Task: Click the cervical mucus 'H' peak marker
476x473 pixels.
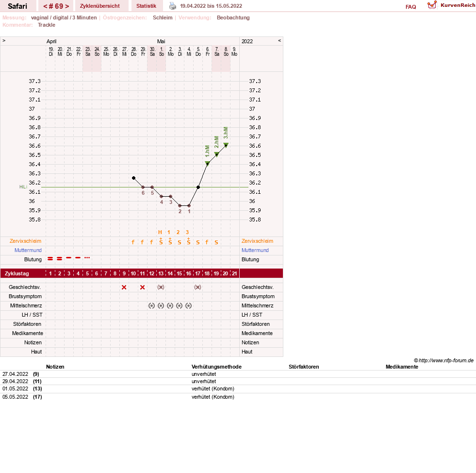Action: point(160,232)
